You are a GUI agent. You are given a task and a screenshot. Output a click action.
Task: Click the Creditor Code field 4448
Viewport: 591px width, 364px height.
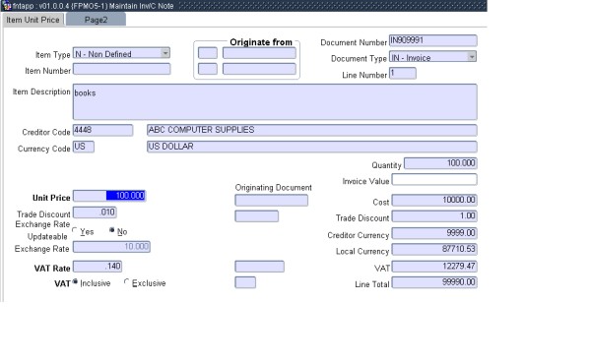point(102,130)
